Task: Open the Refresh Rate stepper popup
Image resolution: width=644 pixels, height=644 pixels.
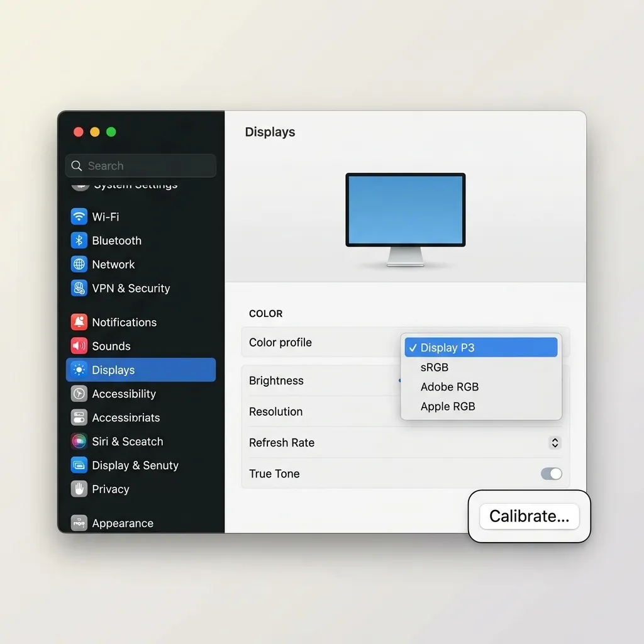Action: [x=555, y=442]
